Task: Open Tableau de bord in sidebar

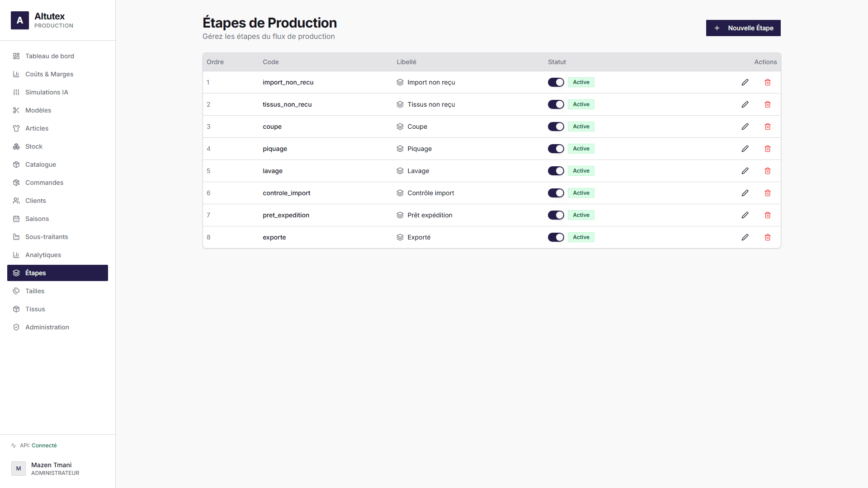Action: pos(57,56)
